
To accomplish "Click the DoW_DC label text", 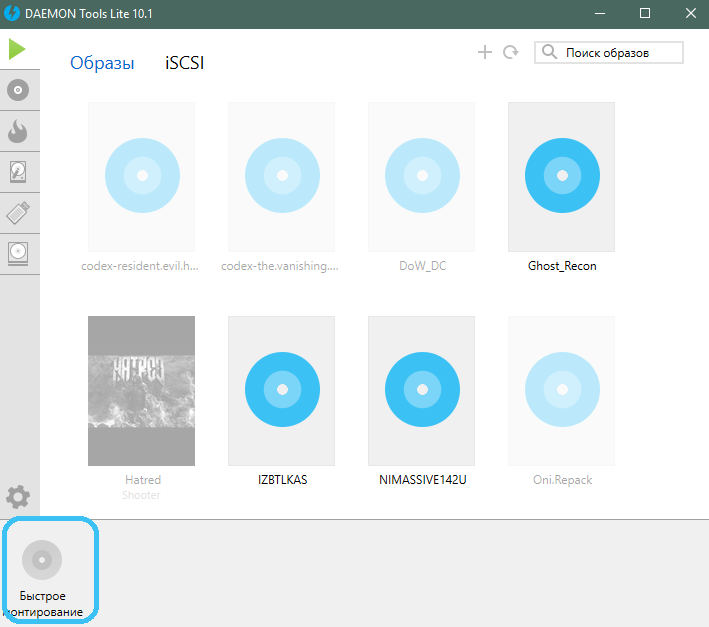I will tap(423, 266).
